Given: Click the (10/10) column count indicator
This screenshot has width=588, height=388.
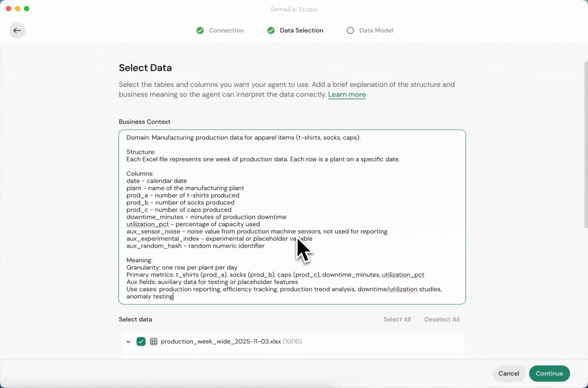Looking at the screenshot, I should (x=292, y=341).
